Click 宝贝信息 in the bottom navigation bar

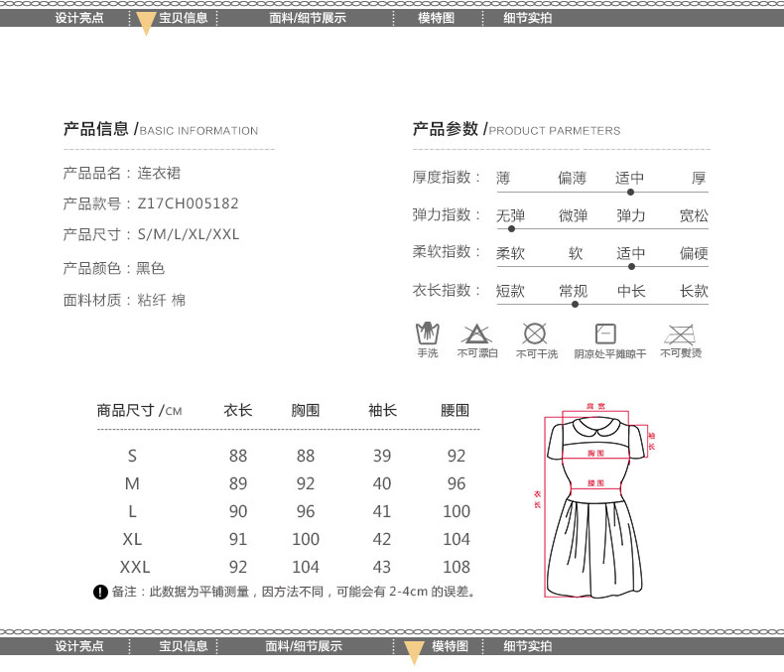point(184,646)
